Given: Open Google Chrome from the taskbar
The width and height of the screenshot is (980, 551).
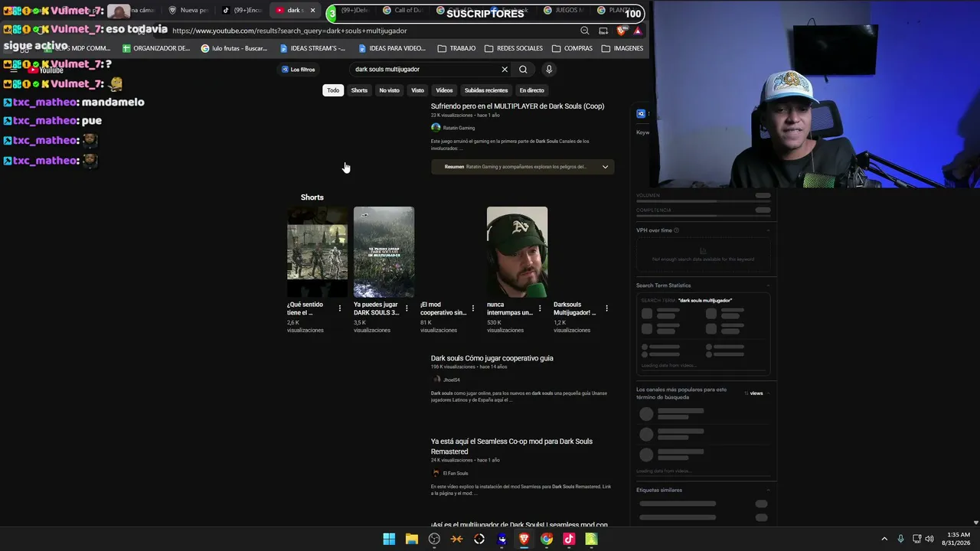Looking at the screenshot, I should click(x=547, y=539).
